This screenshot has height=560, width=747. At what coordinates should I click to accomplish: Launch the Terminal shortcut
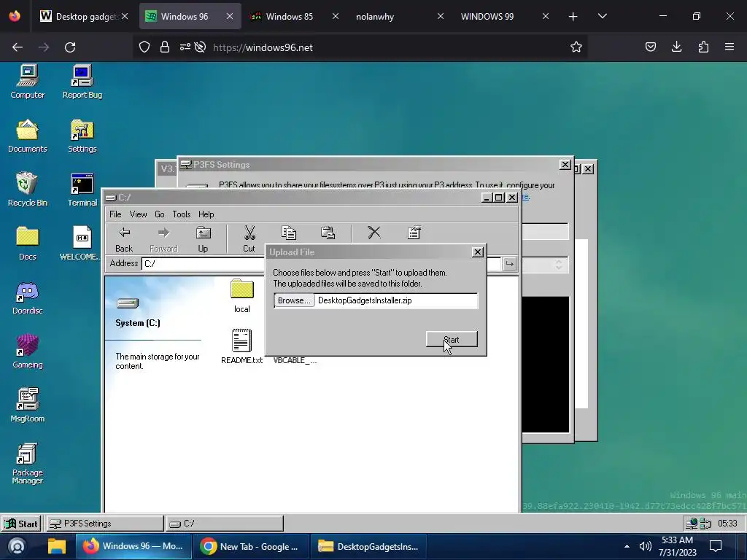click(x=82, y=190)
